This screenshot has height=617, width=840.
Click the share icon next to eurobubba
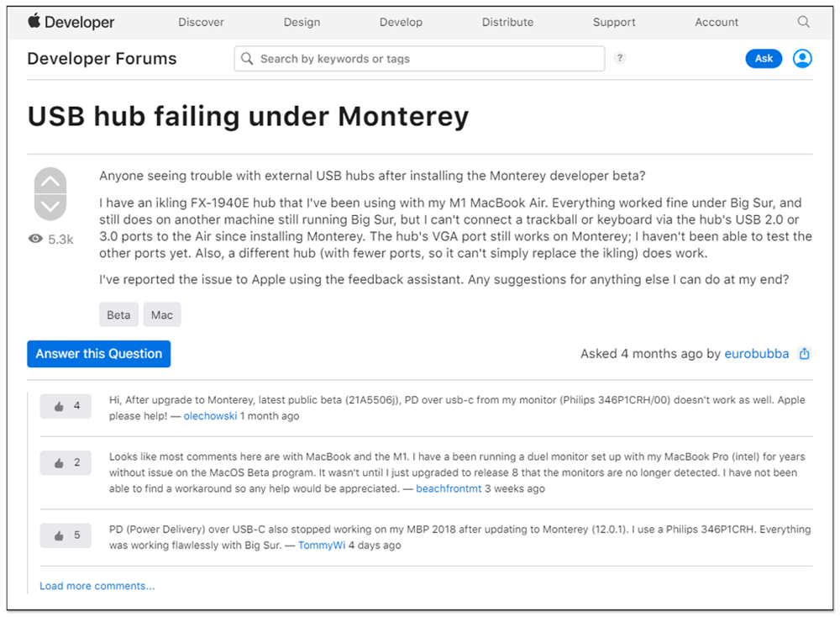pos(804,354)
